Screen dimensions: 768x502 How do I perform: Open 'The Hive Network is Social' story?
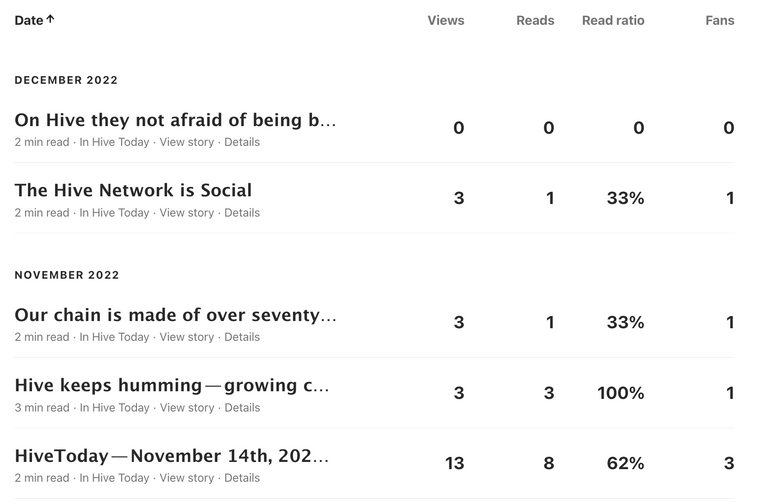133,190
